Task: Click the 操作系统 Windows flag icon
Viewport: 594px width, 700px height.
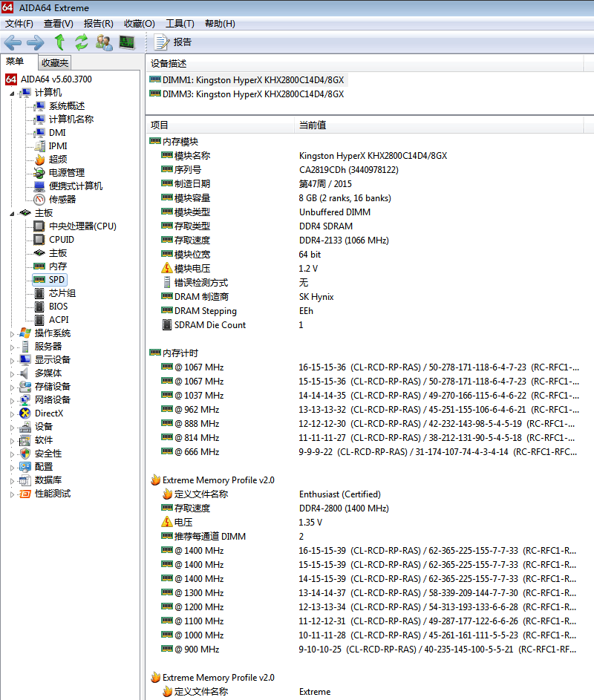Action: pos(25,333)
